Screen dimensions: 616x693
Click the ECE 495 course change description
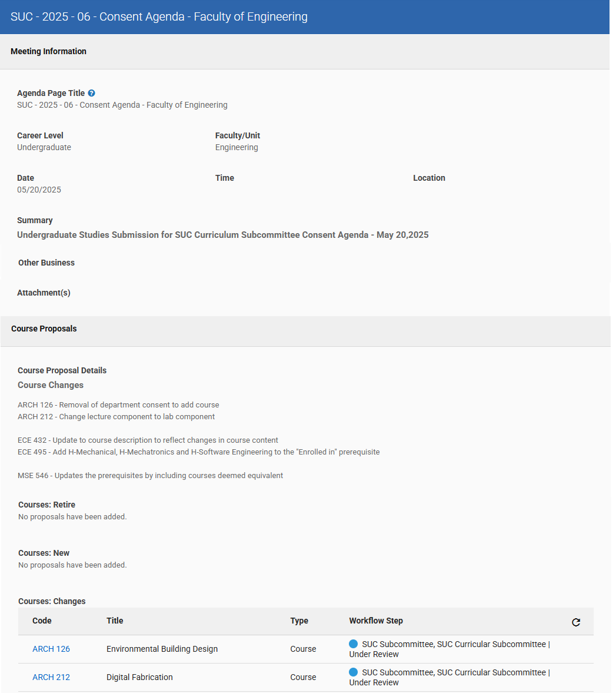(x=198, y=452)
